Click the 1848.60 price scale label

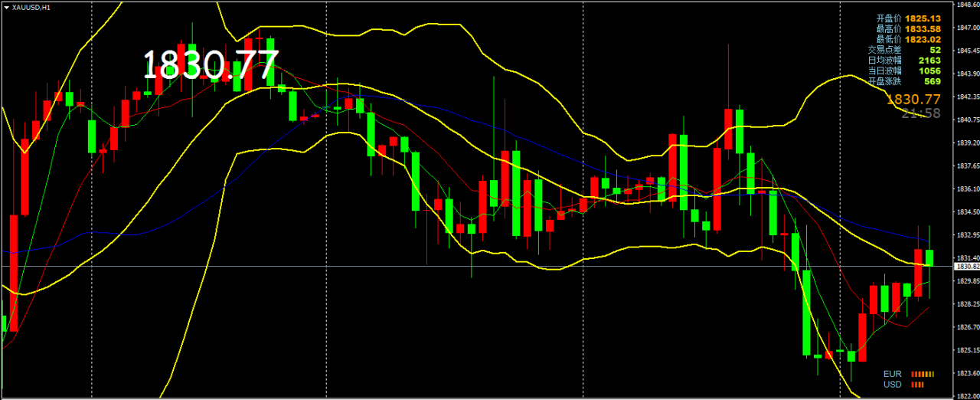(968, 5)
